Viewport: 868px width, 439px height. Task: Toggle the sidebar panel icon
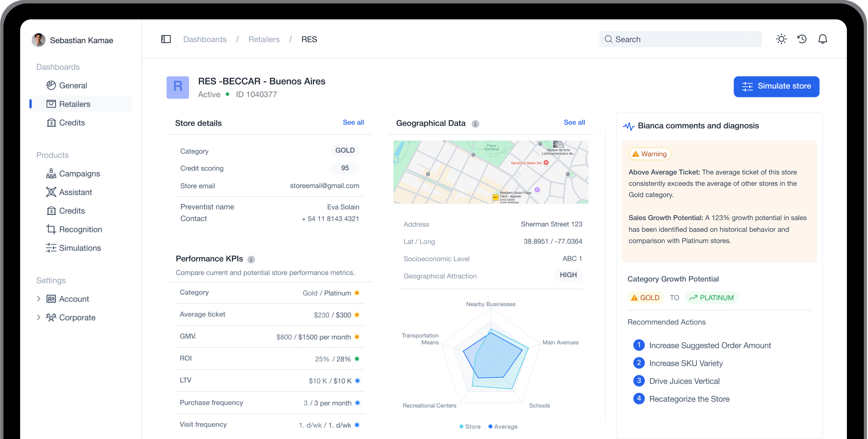coord(166,39)
